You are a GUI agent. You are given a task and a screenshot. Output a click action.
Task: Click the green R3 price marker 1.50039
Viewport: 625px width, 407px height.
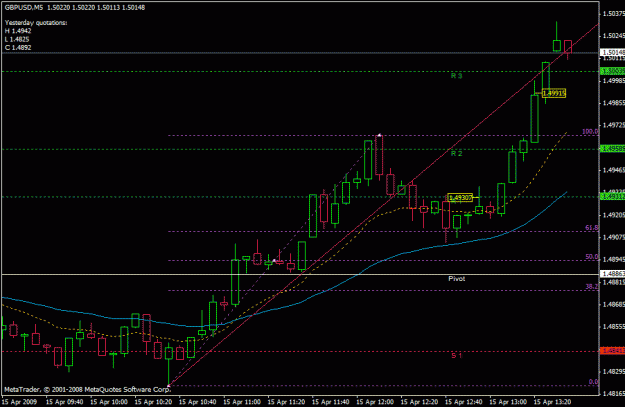pos(613,71)
